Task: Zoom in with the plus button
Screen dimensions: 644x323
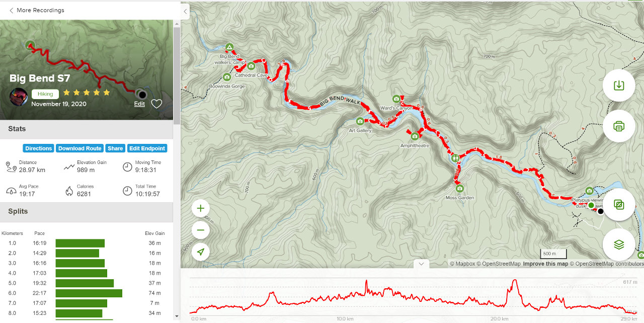Action: coord(201,208)
